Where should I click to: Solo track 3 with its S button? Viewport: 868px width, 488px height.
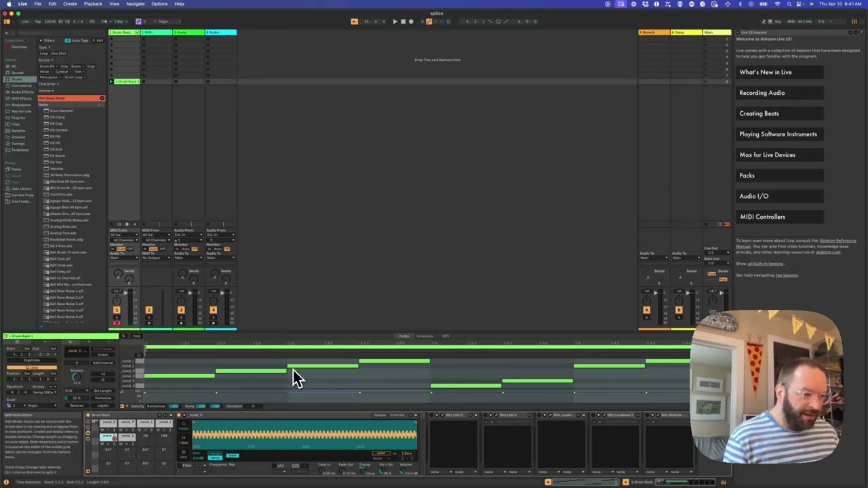pos(180,317)
